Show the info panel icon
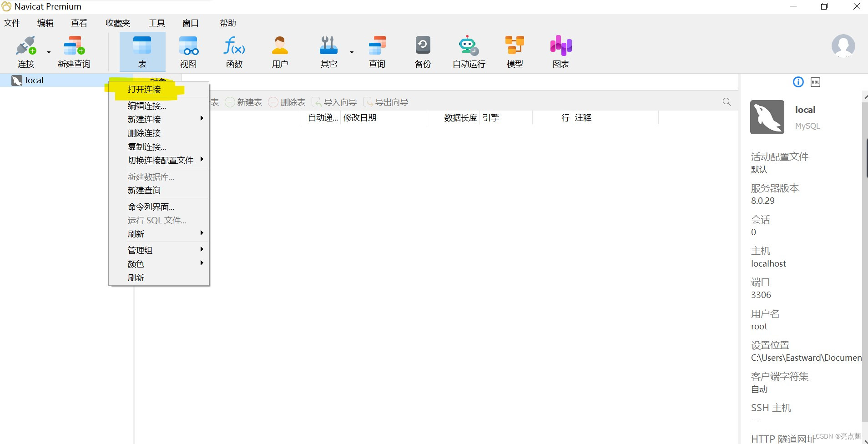The width and height of the screenshot is (868, 444). click(798, 82)
